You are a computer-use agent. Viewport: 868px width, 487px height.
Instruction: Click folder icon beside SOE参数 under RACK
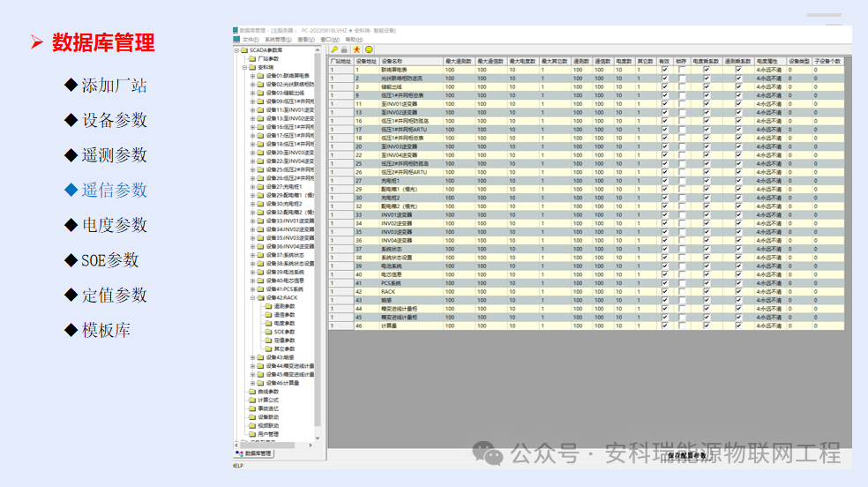[268, 332]
